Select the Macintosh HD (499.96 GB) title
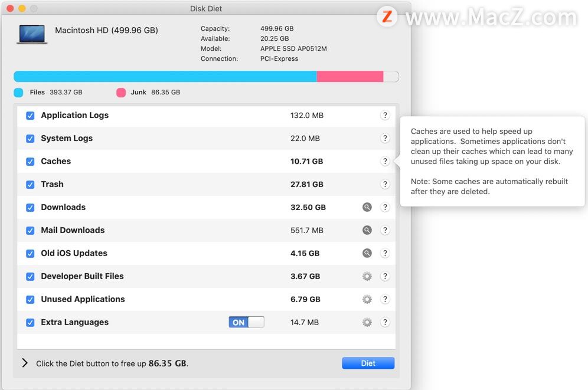The width and height of the screenshot is (588, 390). coord(106,30)
